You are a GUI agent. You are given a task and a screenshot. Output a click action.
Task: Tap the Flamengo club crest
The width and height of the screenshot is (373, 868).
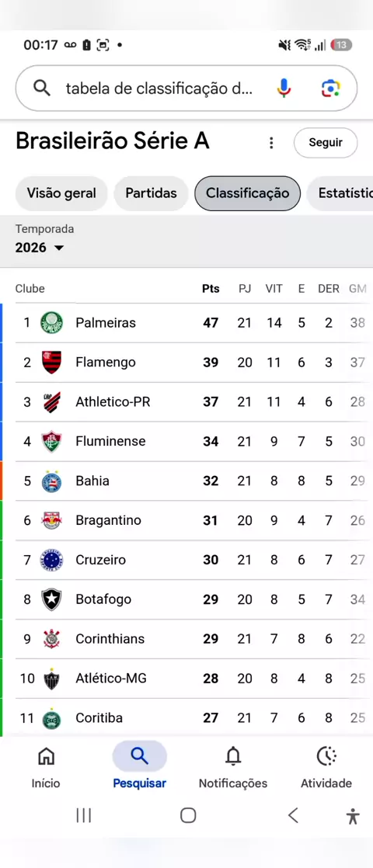51,362
